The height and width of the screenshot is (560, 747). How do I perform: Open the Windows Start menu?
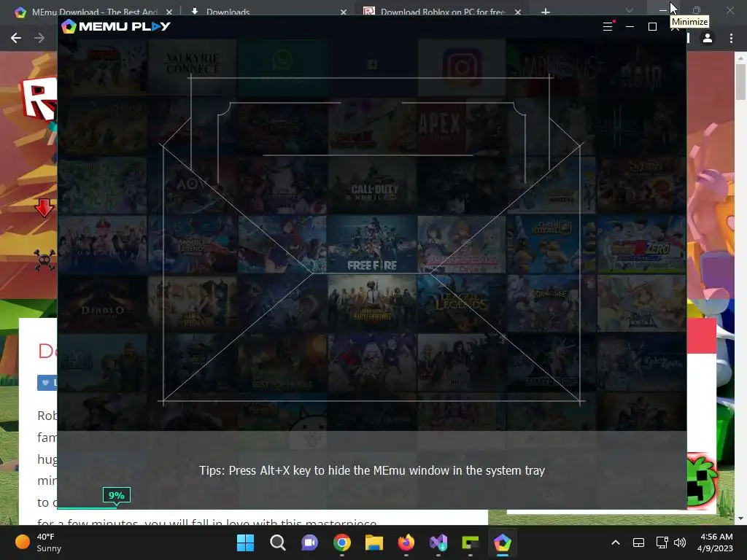coord(245,542)
